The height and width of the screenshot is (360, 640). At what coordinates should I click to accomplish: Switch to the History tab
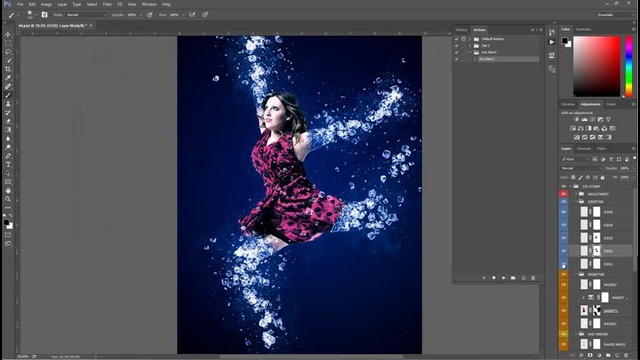click(x=461, y=30)
